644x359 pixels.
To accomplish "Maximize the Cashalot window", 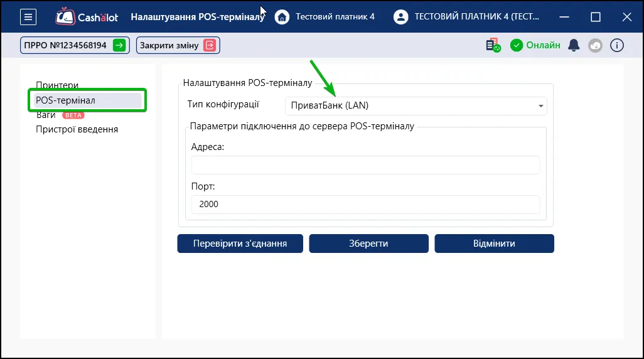I will tap(596, 17).
